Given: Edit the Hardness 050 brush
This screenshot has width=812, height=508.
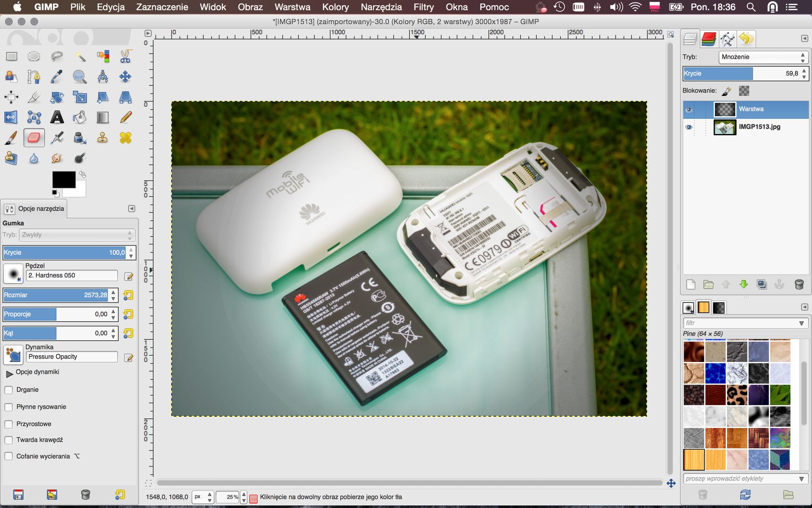Looking at the screenshot, I should click(128, 276).
